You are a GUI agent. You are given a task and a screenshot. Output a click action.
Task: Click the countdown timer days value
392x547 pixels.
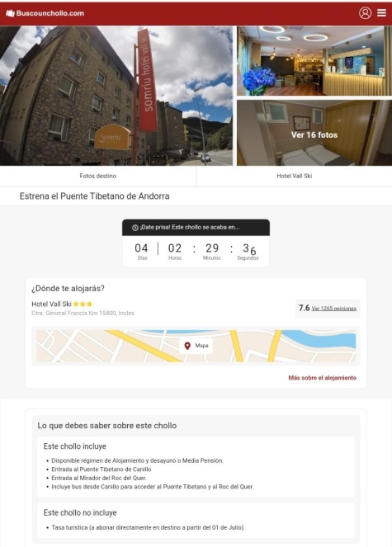141,248
